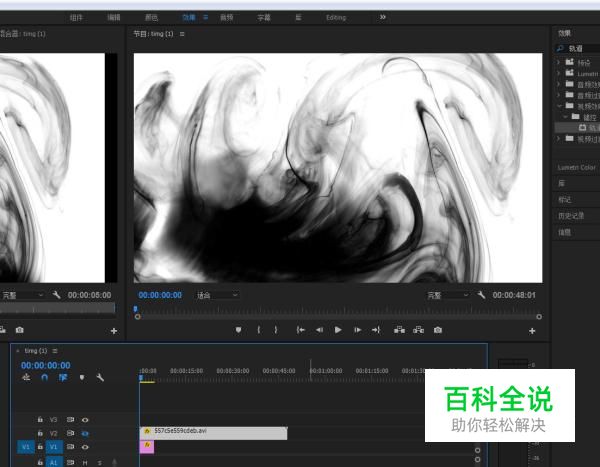This screenshot has width=600, height=467.
Task: Solo the A1 audio track
Action: pos(99,463)
